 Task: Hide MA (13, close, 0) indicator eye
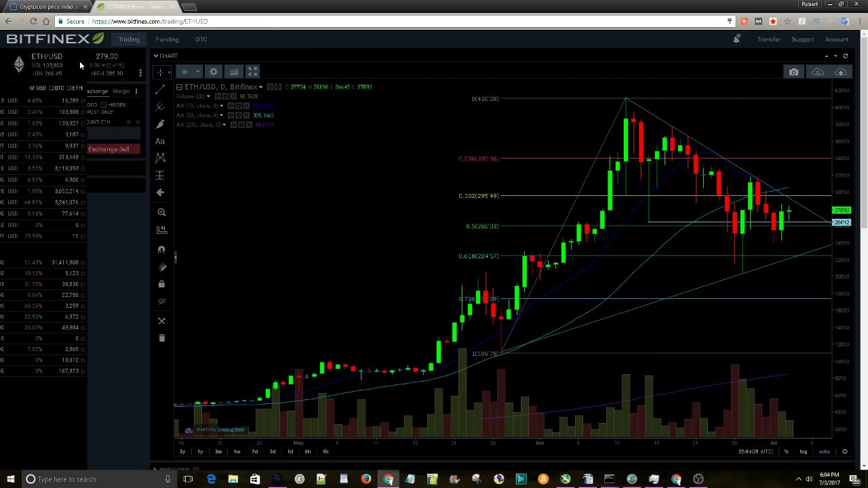tap(231, 106)
